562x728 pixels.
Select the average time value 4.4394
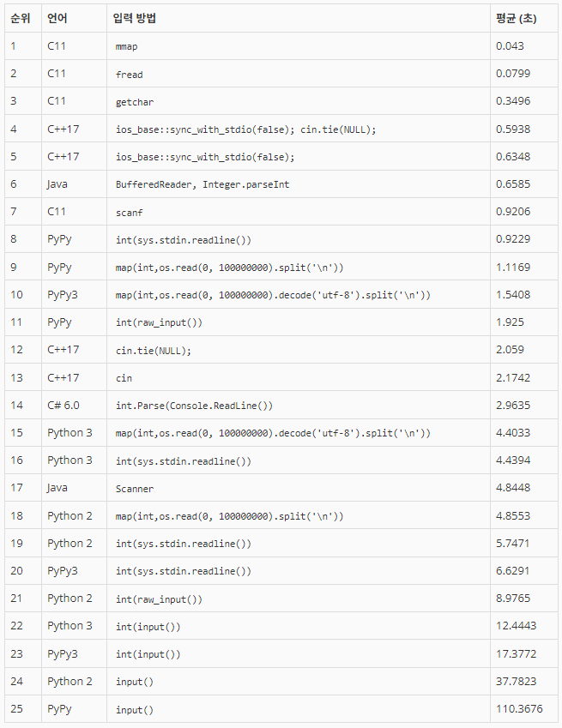pyautogui.click(x=513, y=460)
